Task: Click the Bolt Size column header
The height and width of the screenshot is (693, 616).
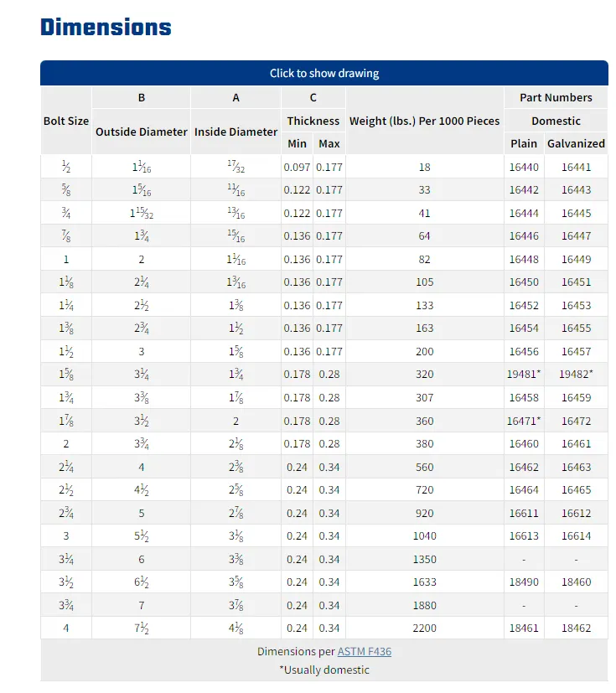Action: pos(66,121)
